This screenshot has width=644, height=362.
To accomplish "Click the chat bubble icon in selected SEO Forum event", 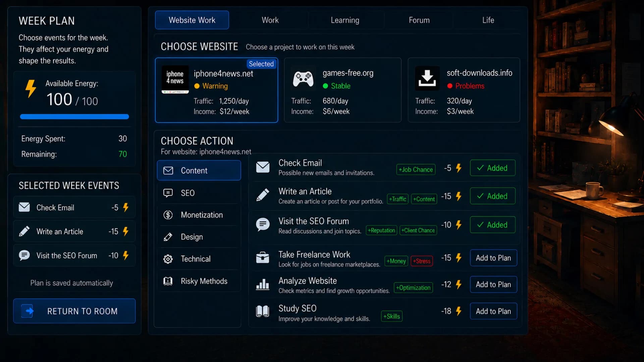I will pyautogui.click(x=24, y=255).
